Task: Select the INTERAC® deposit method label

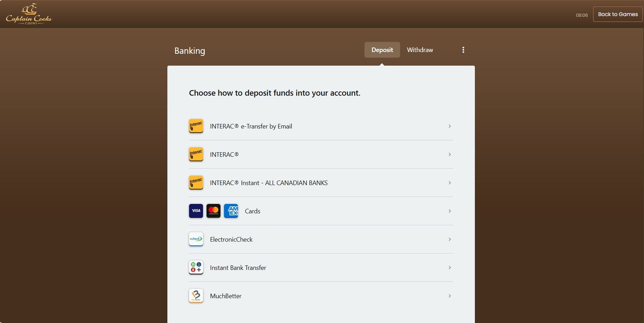Action: (224, 155)
